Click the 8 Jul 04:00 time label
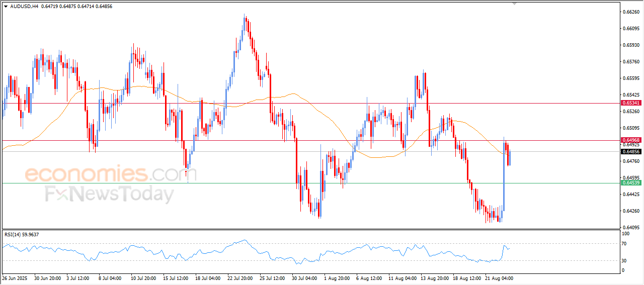The image size is (644, 285). click(110, 277)
